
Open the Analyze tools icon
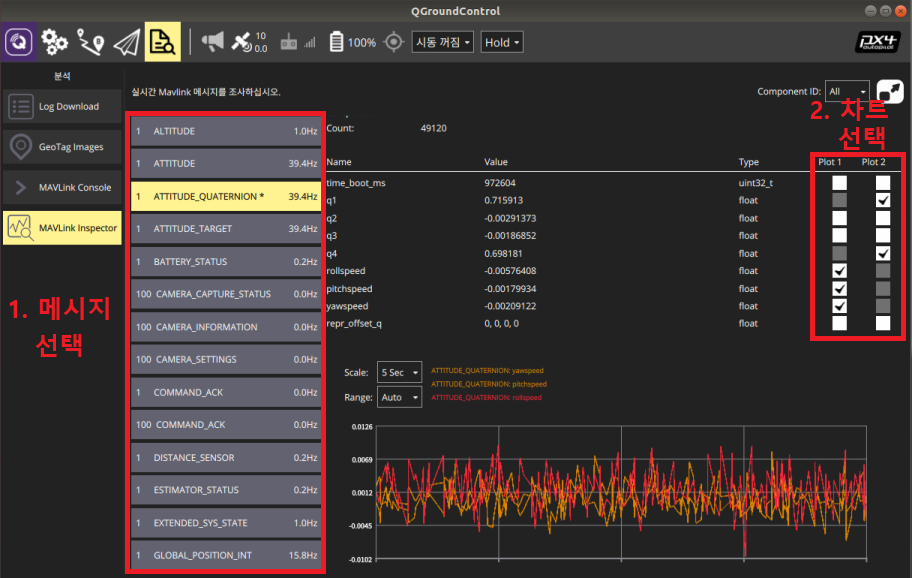coord(162,42)
